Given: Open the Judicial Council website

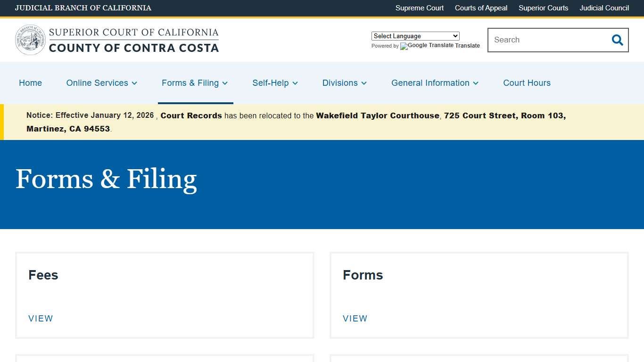Looking at the screenshot, I should click(x=604, y=8).
